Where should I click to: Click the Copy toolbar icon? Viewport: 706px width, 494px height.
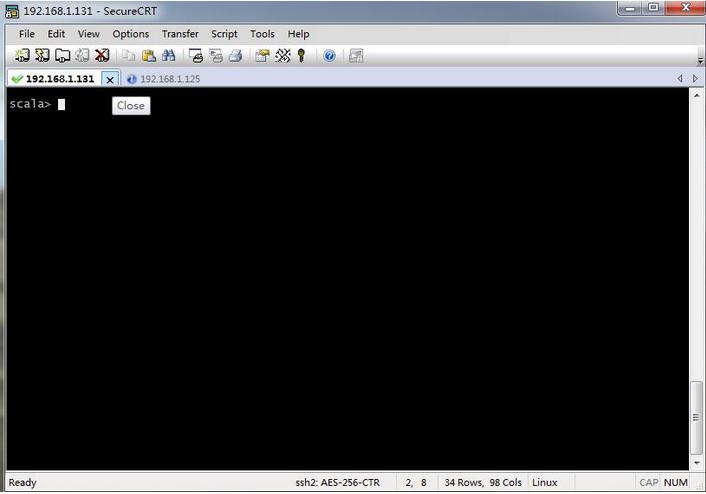tap(129, 55)
